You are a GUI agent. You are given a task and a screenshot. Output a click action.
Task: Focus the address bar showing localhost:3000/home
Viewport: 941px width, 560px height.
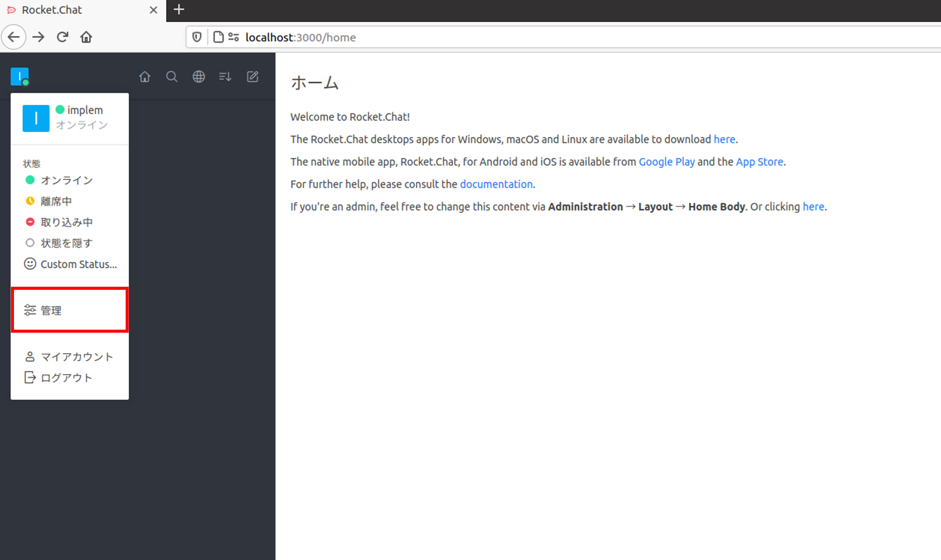pyautogui.click(x=563, y=37)
